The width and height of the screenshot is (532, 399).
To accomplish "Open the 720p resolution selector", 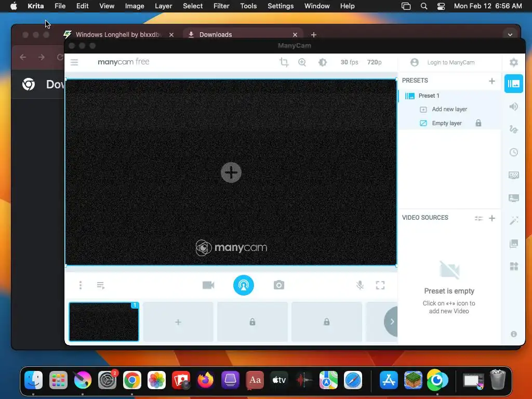I will coord(374,62).
